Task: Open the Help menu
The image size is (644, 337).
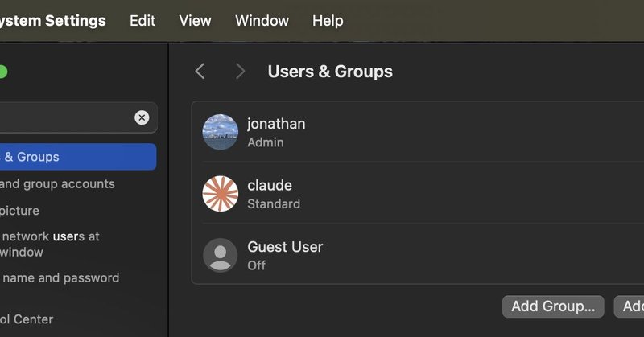Action: [328, 21]
